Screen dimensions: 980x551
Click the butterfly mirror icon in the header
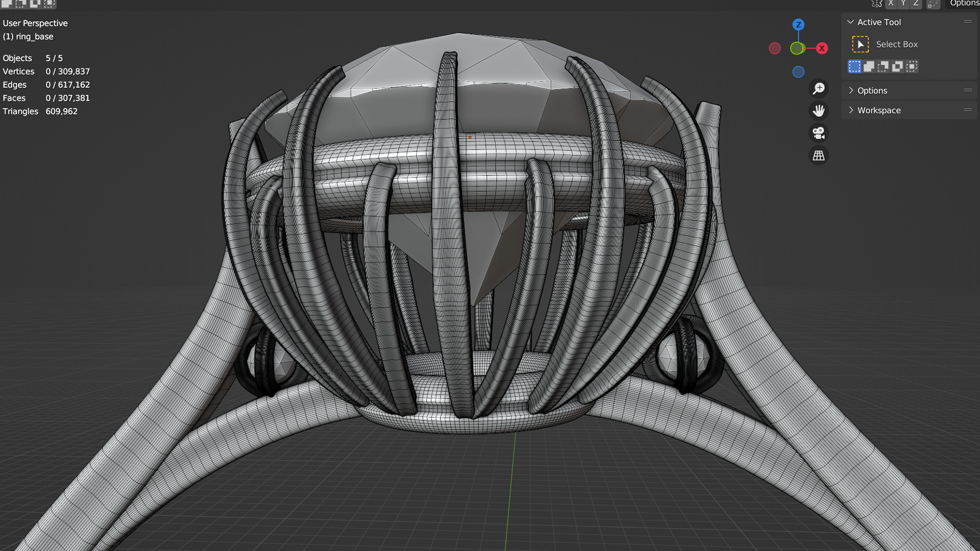876,4
